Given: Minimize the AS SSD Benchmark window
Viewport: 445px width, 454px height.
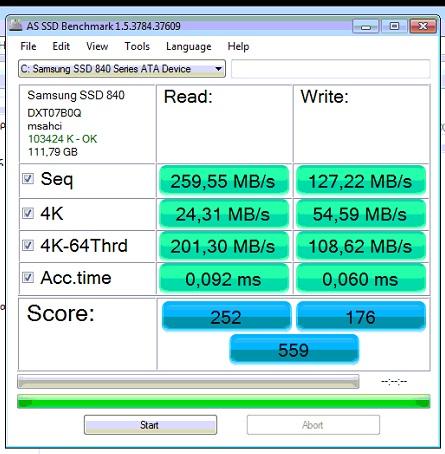Looking at the screenshot, I should 366,26.
